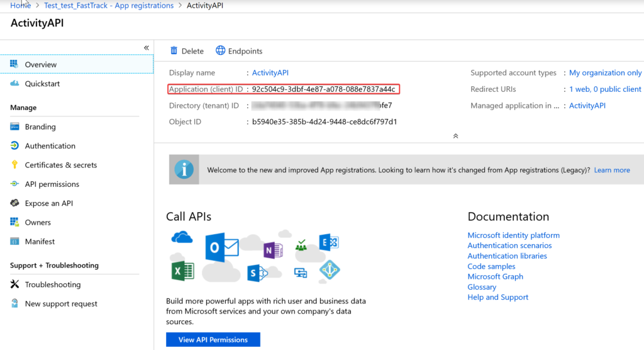Viewport: 644px width, 350px height.
Task: Click the Endpoints globe icon
Action: coord(221,50)
